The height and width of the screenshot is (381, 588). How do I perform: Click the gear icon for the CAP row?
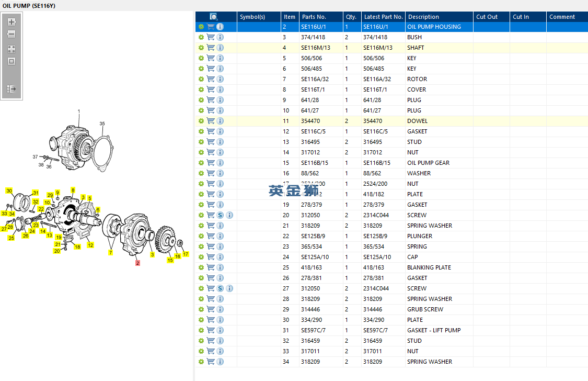(x=201, y=257)
